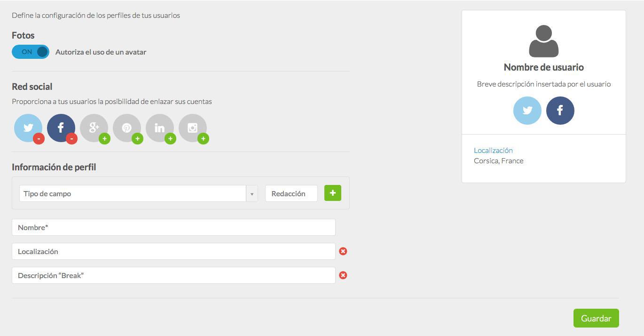Click the Twitter icon in preview card
This screenshot has width=644, height=336.
527,111
